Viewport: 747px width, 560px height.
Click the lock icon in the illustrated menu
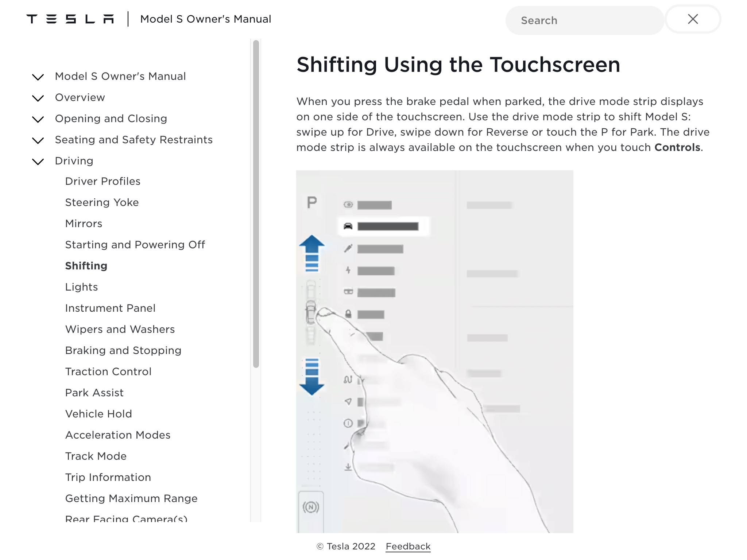click(348, 314)
